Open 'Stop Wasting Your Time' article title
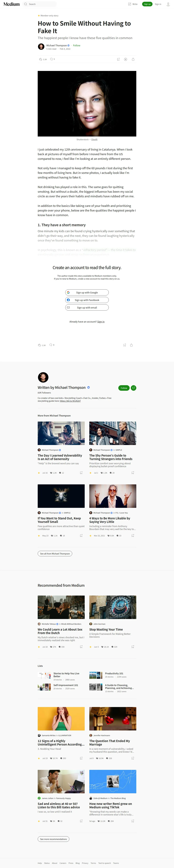174x868 pixels. point(106,629)
